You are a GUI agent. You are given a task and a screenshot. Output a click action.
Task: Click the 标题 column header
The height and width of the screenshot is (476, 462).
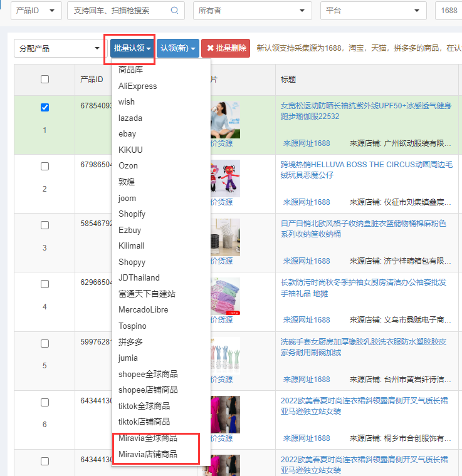point(288,80)
